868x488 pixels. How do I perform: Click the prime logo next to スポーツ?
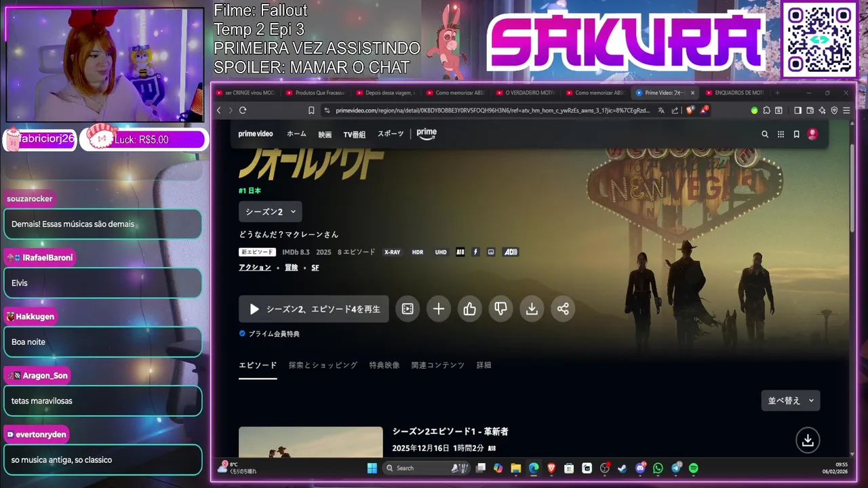pyautogui.click(x=427, y=134)
